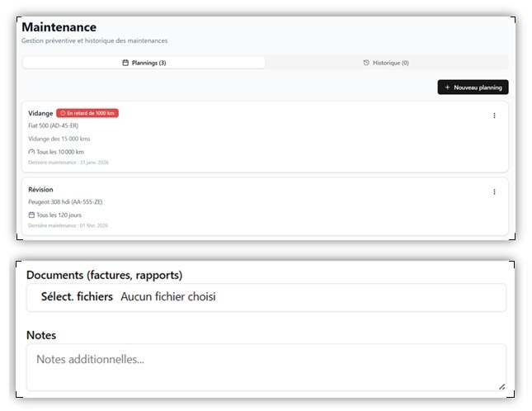Click the Fiat 500 (AD-45-ER) vehicle text
Image resolution: width=532 pixels, height=411 pixels.
pos(54,125)
